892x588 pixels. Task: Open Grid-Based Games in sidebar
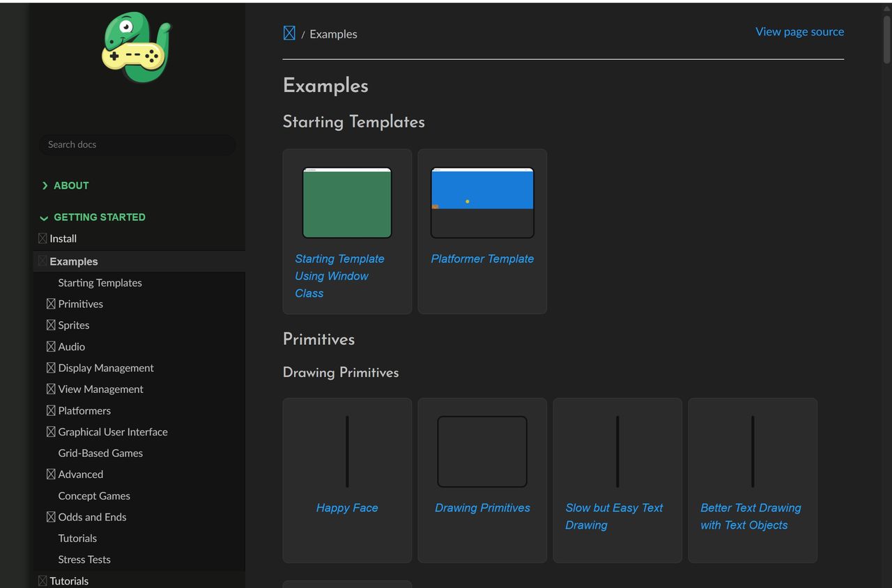100,453
